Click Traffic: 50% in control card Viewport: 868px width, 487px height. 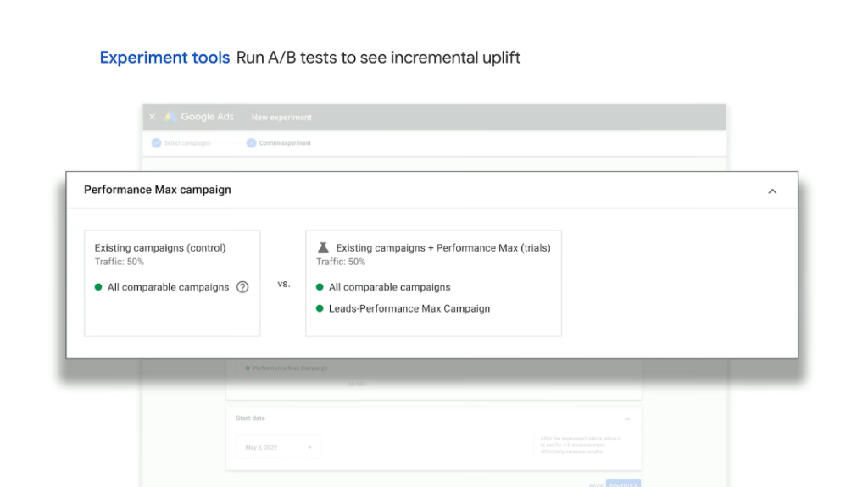click(119, 262)
